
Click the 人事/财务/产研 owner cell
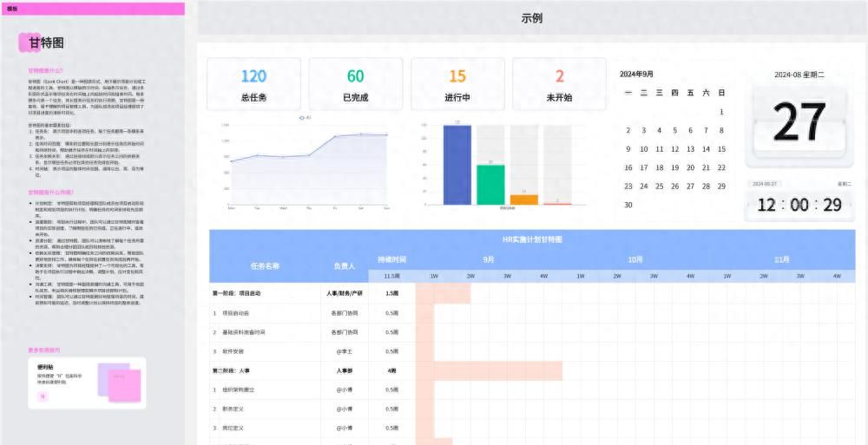(345, 293)
